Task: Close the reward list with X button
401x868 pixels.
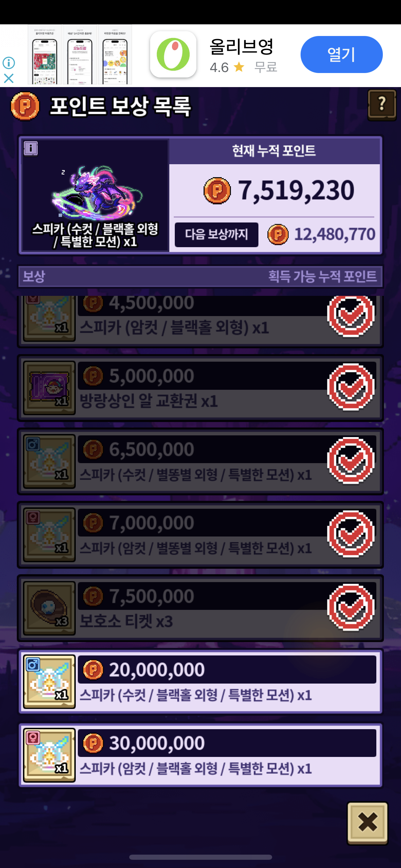Action: 367,823
